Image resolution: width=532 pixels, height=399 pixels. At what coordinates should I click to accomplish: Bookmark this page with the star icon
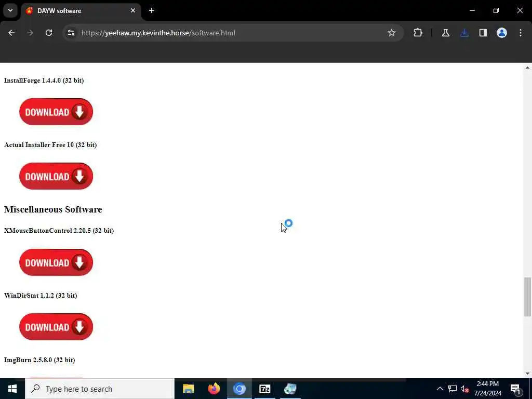pos(392,33)
